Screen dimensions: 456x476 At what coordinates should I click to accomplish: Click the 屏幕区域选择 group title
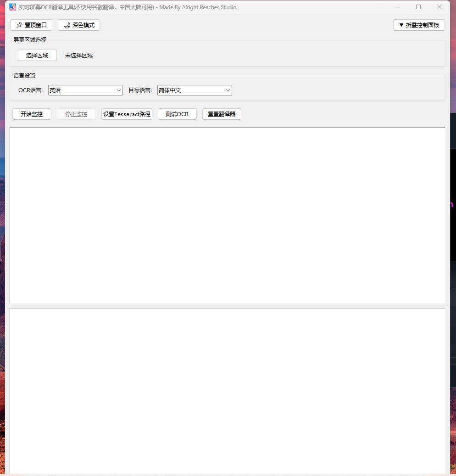coord(30,40)
